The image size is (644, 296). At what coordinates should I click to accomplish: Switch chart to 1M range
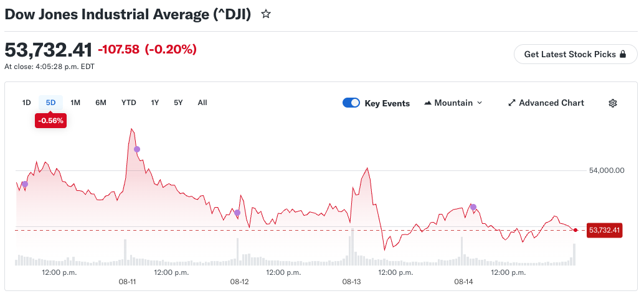coord(75,103)
